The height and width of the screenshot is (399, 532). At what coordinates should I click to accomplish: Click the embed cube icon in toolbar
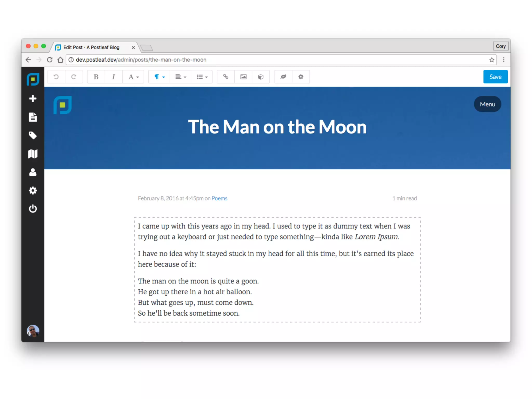(x=261, y=77)
